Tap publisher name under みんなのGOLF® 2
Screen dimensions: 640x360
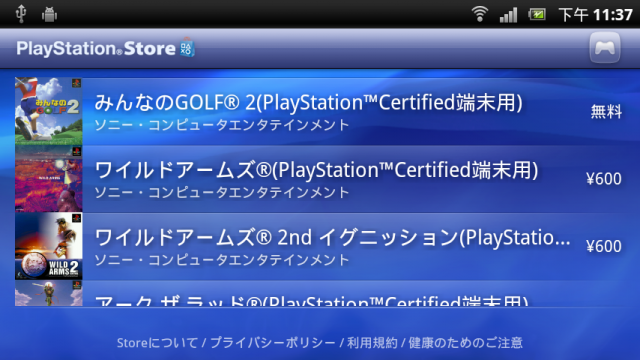[x=222, y=125]
